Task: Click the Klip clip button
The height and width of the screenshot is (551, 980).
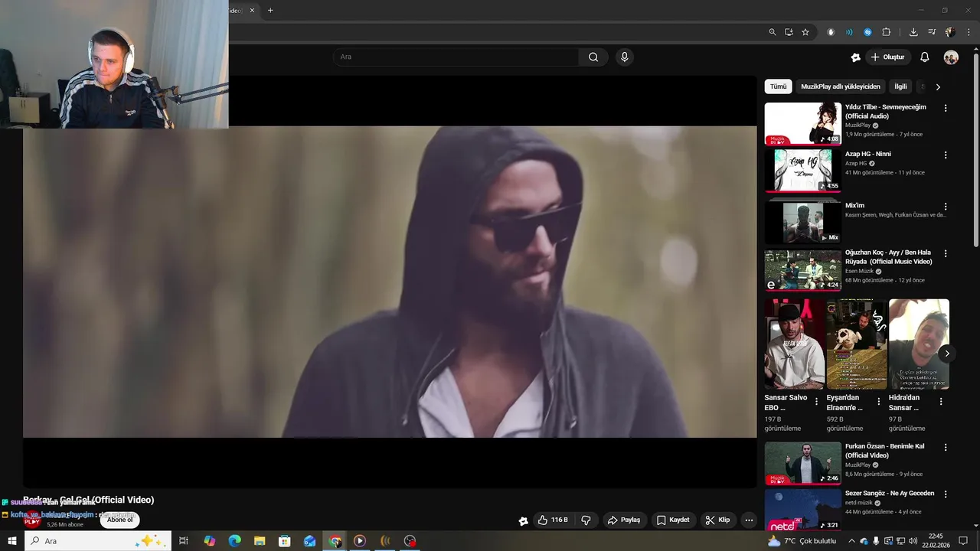Action: pos(718,520)
